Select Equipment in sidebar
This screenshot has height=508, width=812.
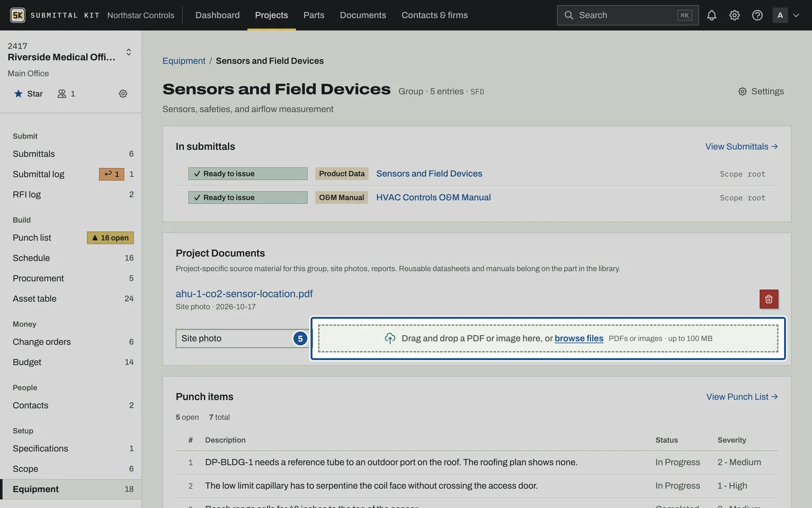(71, 489)
